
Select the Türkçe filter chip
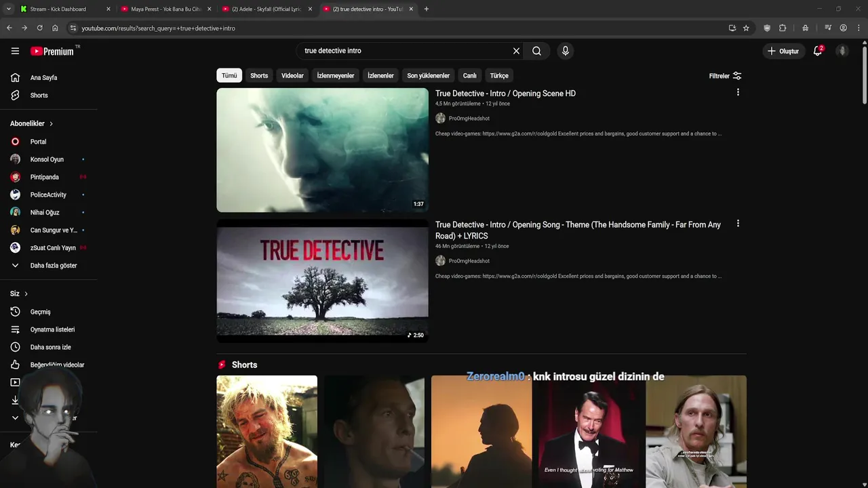pyautogui.click(x=499, y=75)
